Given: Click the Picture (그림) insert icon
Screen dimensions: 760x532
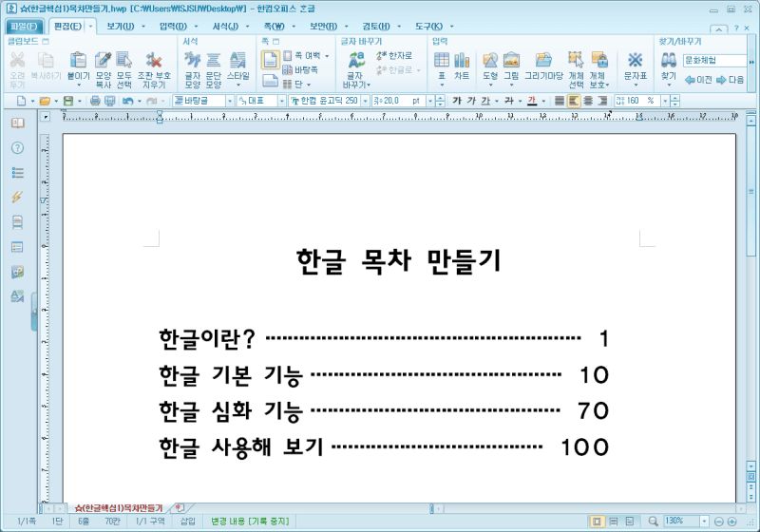Looking at the screenshot, I should tap(511, 60).
